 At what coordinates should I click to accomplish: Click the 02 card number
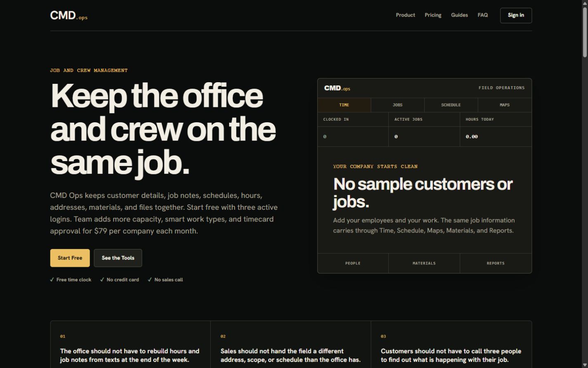pyautogui.click(x=223, y=336)
